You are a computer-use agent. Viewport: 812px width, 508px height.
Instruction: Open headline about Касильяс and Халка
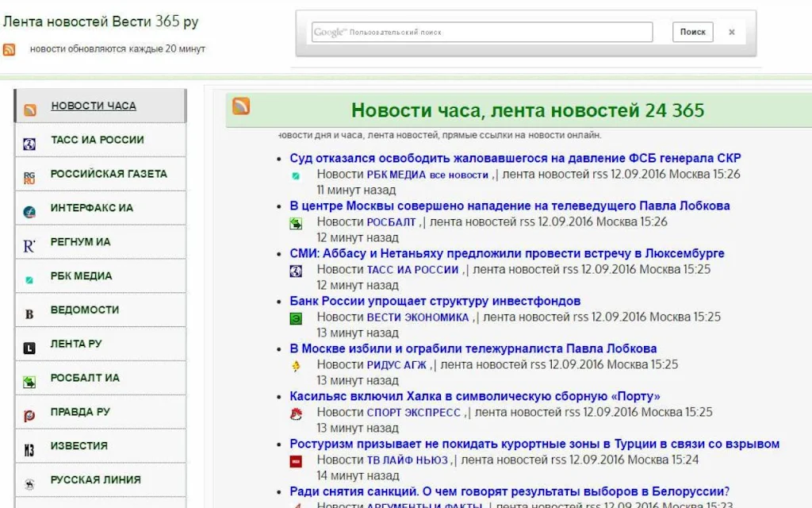coord(475,397)
